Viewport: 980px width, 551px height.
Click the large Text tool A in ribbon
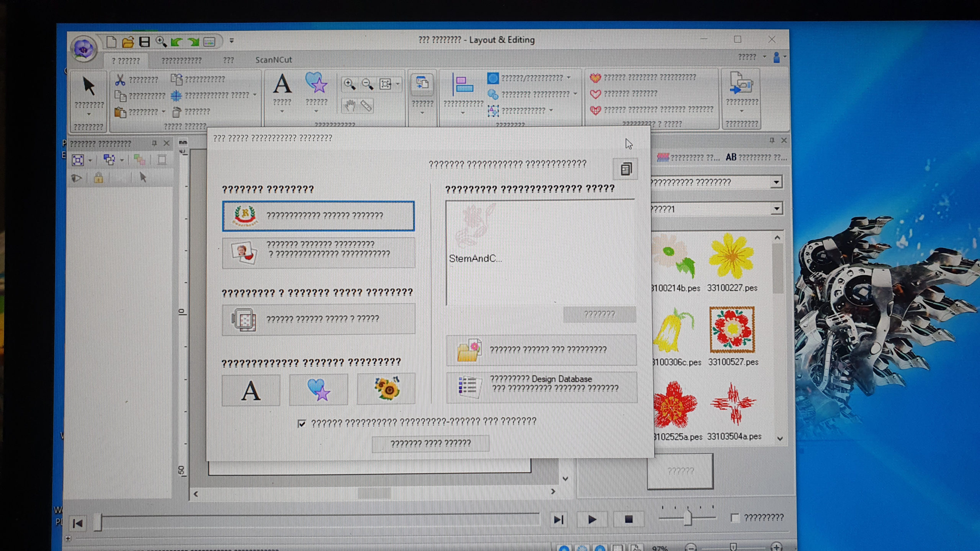[x=282, y=84]
